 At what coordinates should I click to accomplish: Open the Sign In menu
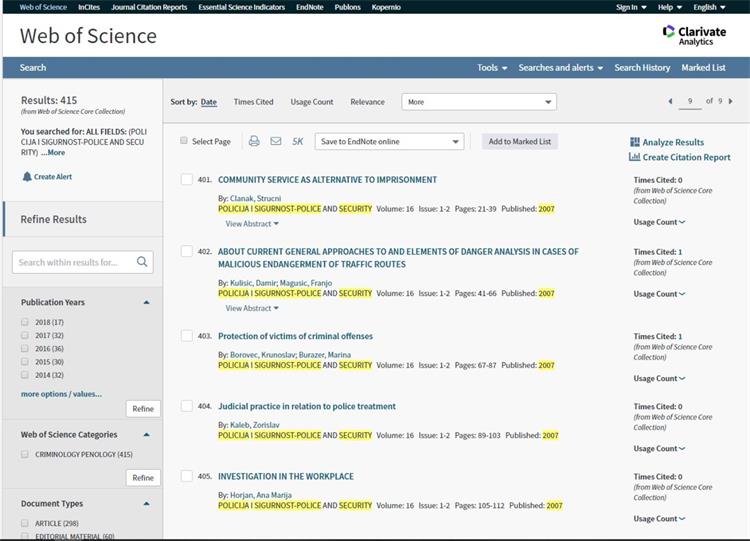(x=631, y=7)
